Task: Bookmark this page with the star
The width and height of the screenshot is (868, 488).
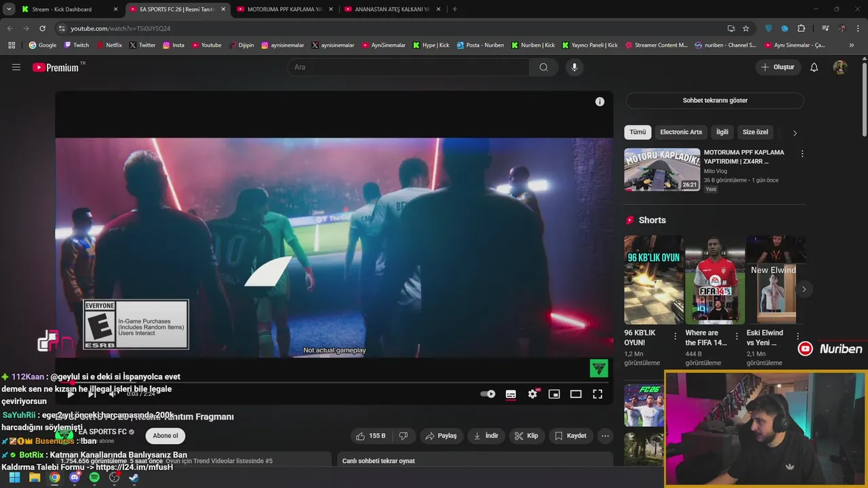Action: coord(746,28)
